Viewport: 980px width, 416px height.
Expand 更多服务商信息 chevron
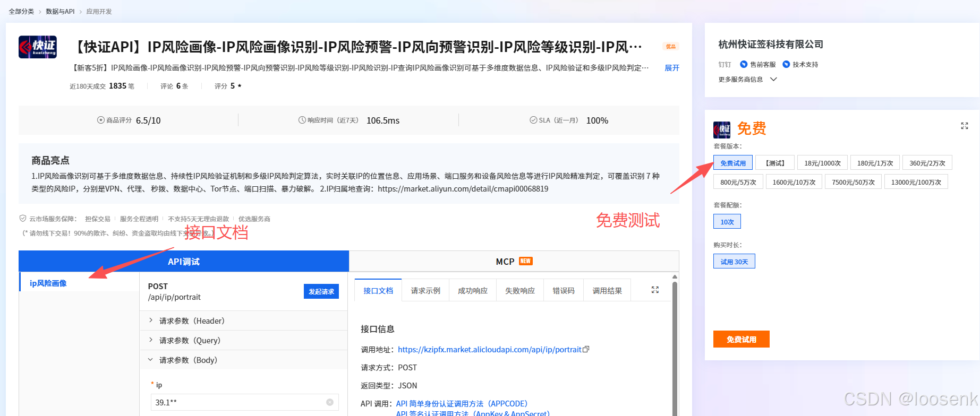coord(773,79)
